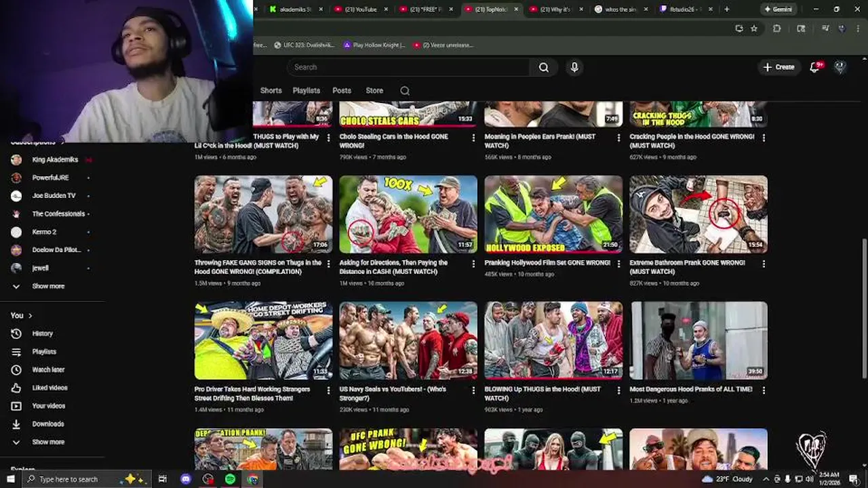Open options for US Navy Seals video
The image size is (868, 488).
click(x=473, y=390)
